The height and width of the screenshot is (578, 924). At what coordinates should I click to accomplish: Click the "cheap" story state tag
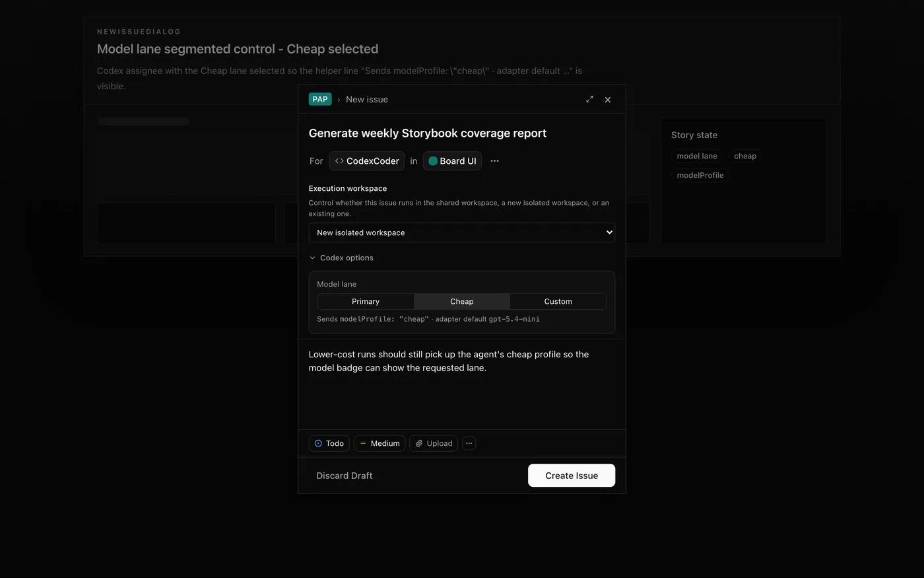[x=745, y=156]
